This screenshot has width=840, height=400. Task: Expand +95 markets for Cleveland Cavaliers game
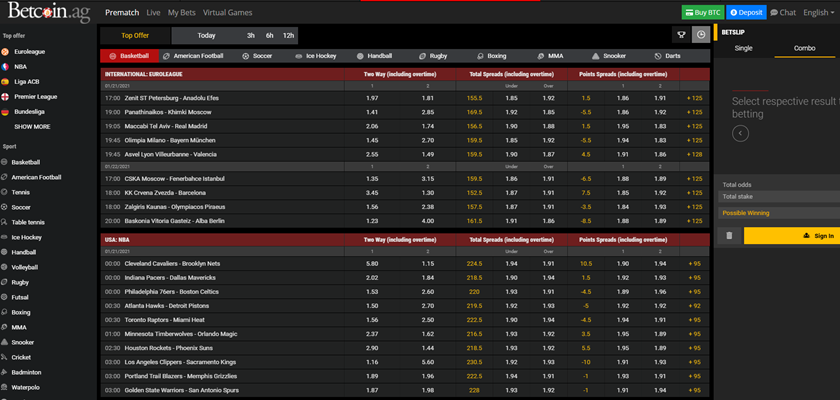(694, 264)
